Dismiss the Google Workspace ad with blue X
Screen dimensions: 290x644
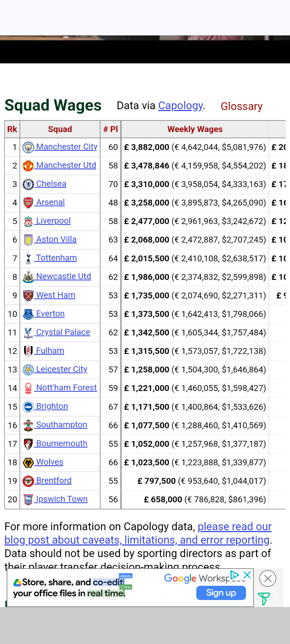pos(247,575)
